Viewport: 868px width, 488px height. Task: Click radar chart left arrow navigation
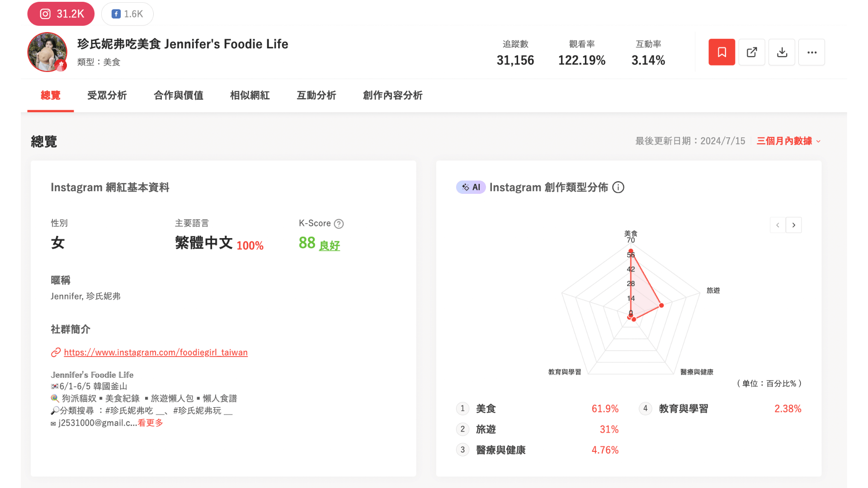(778, 225)
